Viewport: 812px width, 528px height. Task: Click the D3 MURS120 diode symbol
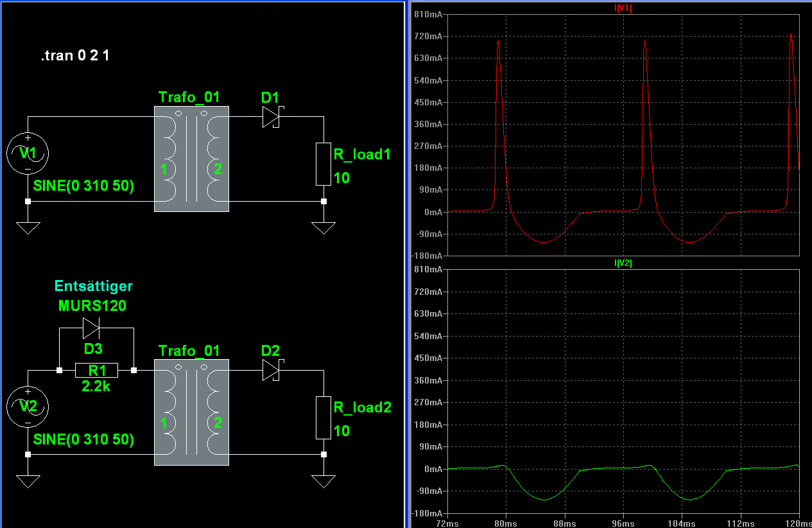pyautogui.click(x=91, y=328)
